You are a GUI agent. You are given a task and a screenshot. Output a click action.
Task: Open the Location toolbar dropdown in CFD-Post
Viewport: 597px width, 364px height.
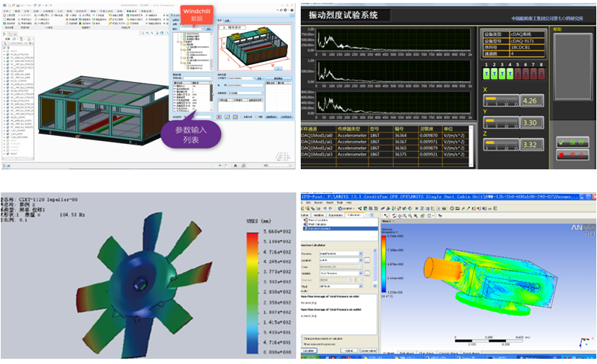click(346, 209)
